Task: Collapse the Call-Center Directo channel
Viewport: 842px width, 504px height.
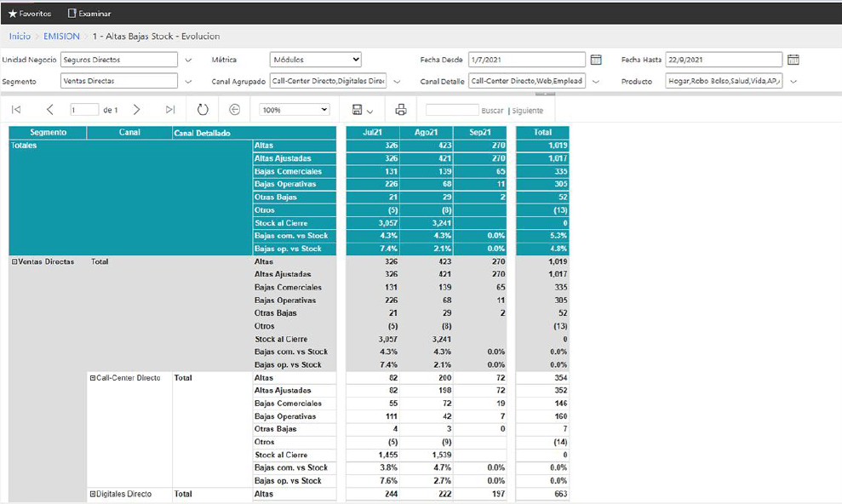Action: coord(93,378)
